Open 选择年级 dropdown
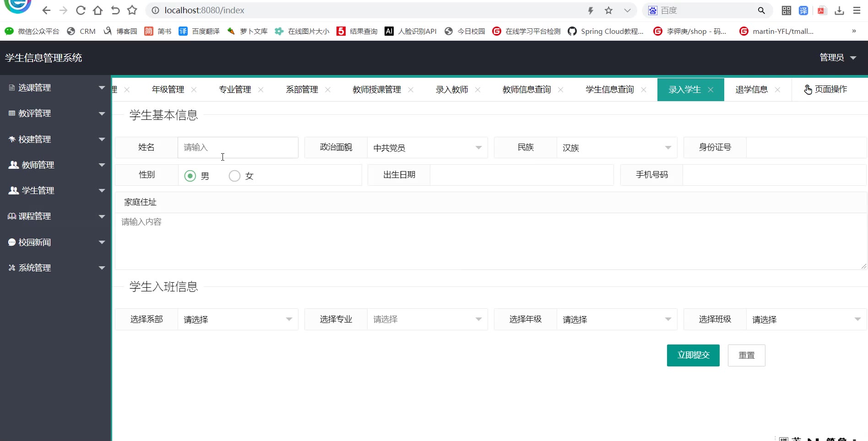The height and width of the screenshot is (441, 868). (617, 319)
